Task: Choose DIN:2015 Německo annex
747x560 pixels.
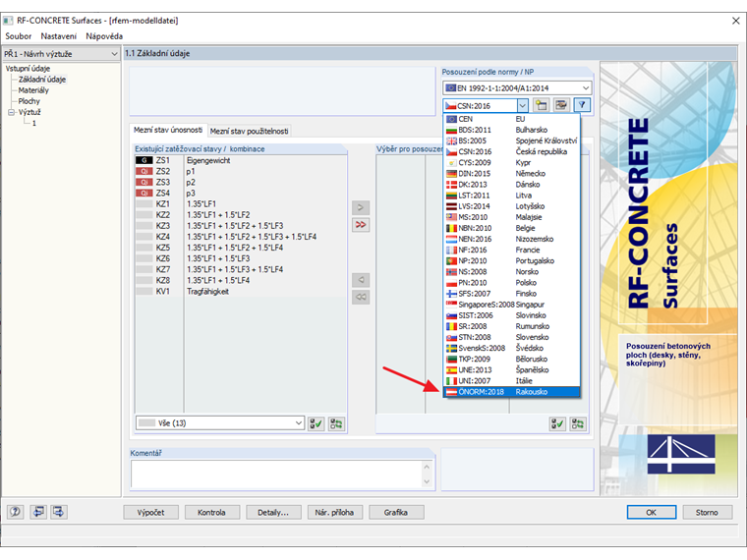Action: 512,173
